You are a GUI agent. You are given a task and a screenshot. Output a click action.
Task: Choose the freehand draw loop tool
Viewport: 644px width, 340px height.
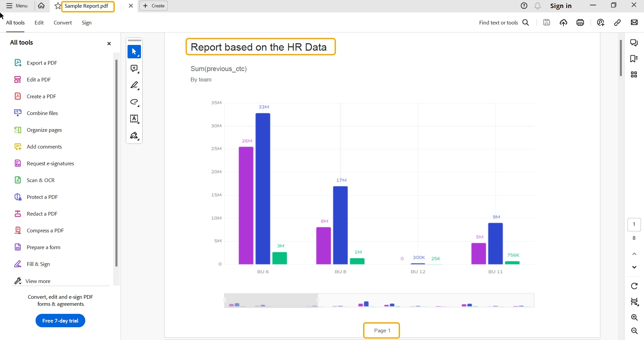point(134,102)
